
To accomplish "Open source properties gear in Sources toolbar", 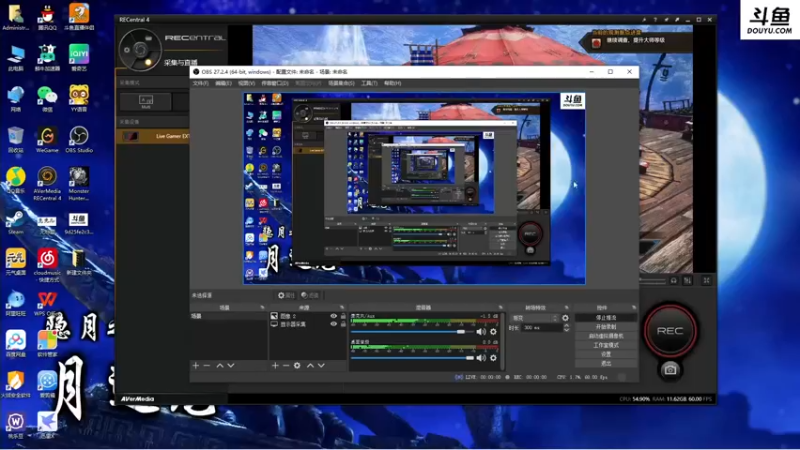I will [x=297, y=365].
